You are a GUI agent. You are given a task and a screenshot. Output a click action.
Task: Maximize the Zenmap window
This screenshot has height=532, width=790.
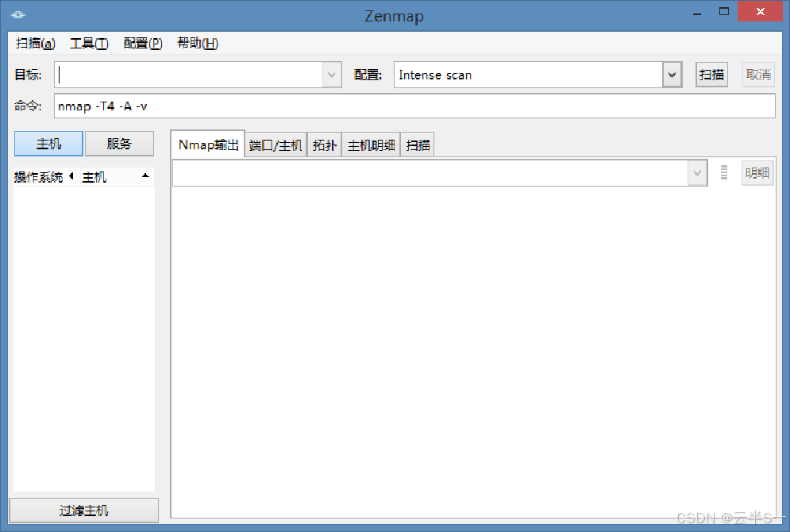(724, 12)
